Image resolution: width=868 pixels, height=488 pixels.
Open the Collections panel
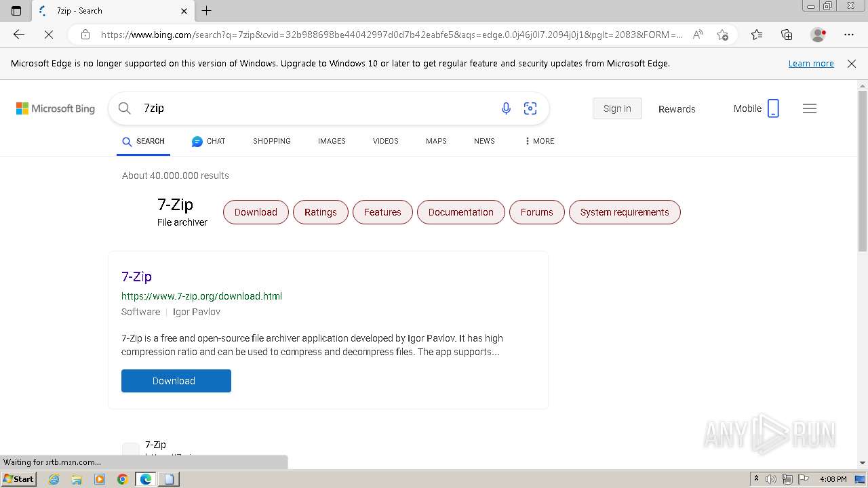tap(787, 35)
